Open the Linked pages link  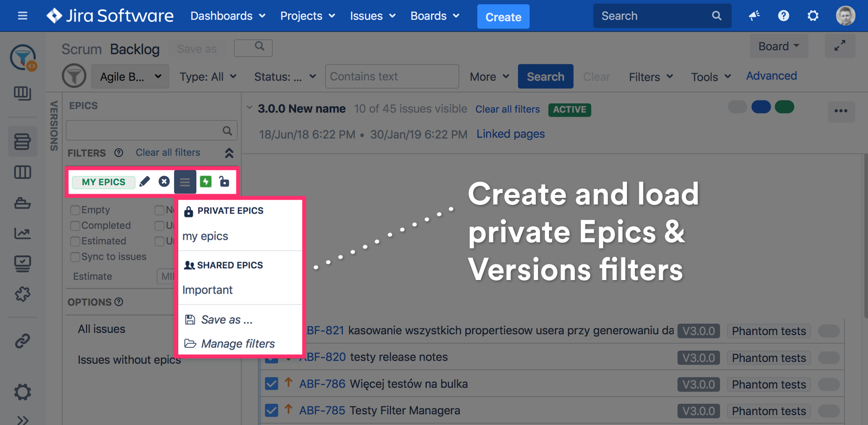510,134
